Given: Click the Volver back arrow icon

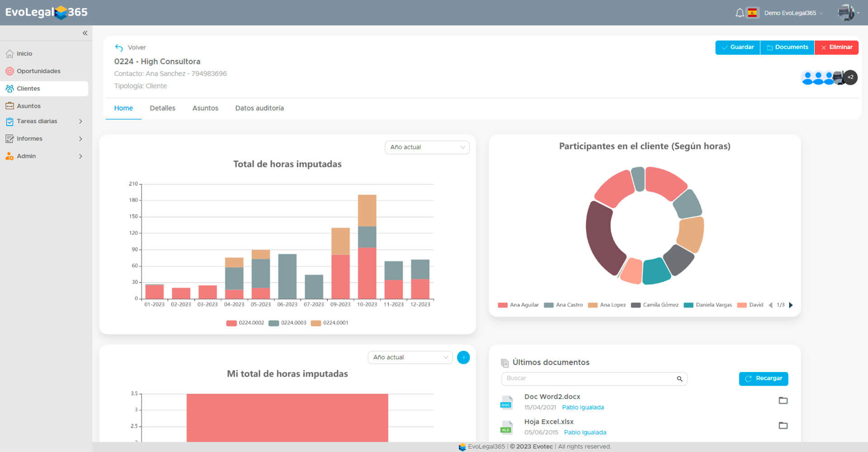Looking at the screenshot, I should point(119,48).
